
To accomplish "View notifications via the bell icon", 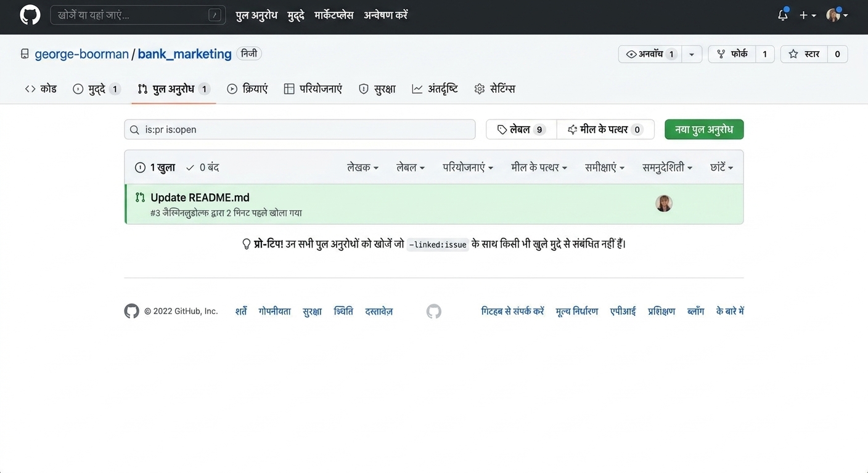I will (x=783, y=15).
